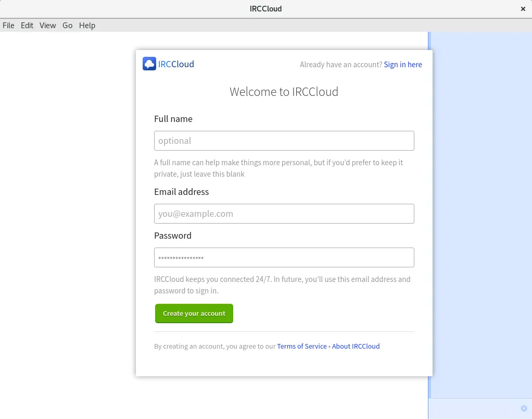Click the IRCCloud cloud logo icon
This screenshot has width=532, height=419.
[149, 64]
